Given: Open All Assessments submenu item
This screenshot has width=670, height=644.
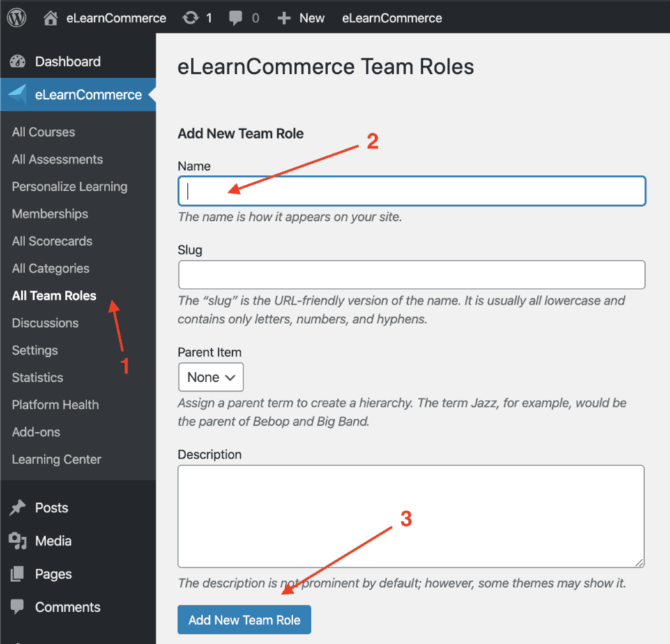Looking at the screenshot, I should coord(57,160).
